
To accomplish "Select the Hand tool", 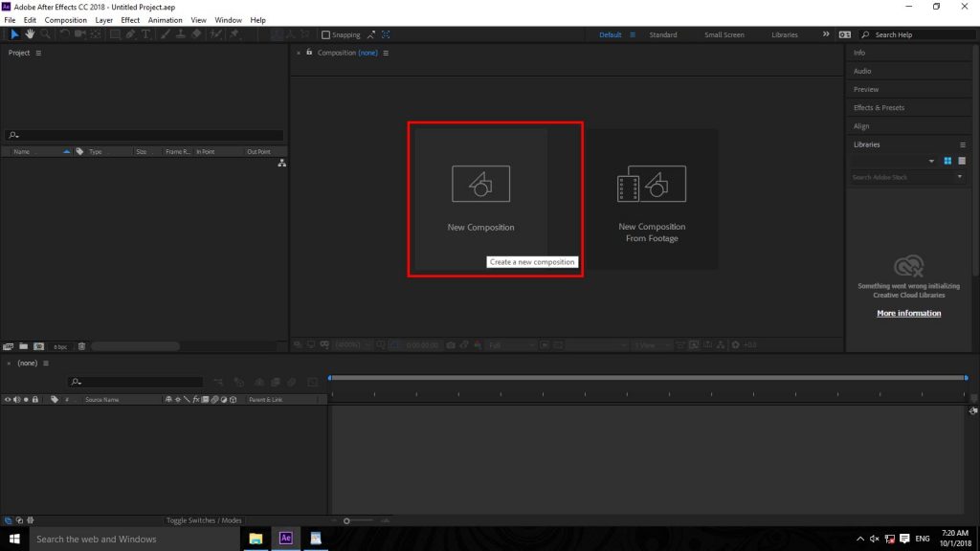I will click(x=30, y=34).
